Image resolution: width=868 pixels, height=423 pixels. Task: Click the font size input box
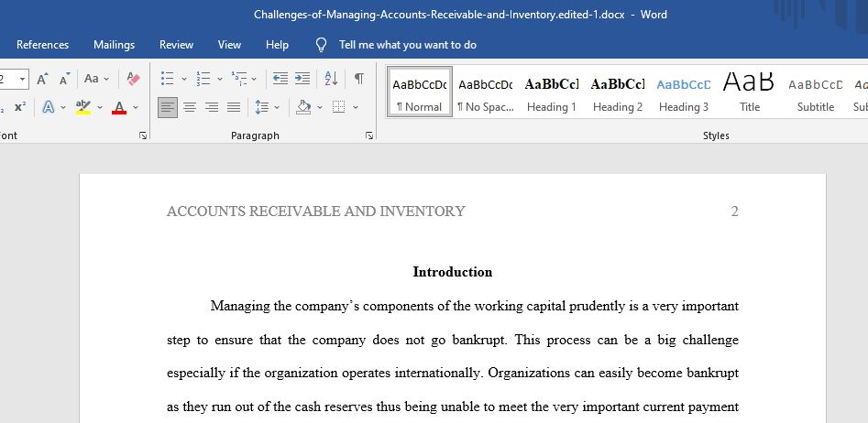point(7,79)
